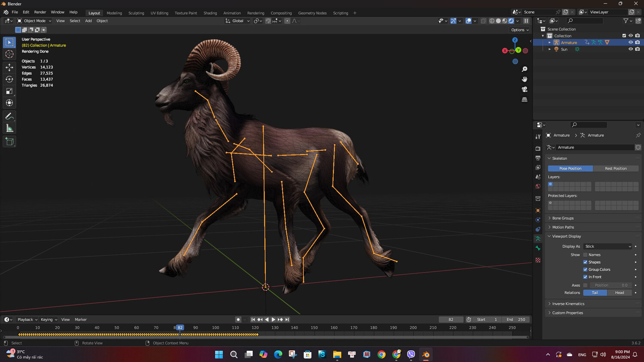
Task: Click the Rest Position button
Action: [x=616, y=168]
